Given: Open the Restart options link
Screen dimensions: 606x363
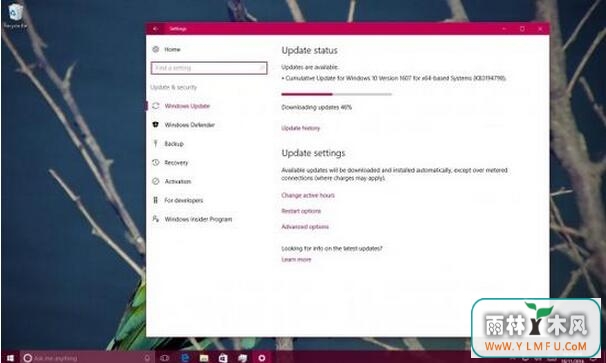Looking at the screenshot, I should (x=301, y=211).
